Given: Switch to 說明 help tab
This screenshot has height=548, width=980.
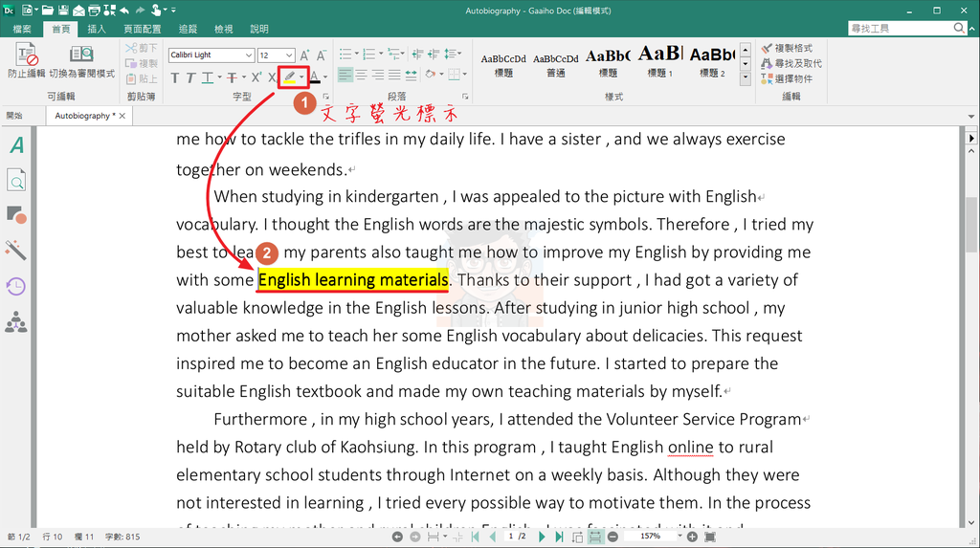Looking at the screenshot, I should pos(258,29).
